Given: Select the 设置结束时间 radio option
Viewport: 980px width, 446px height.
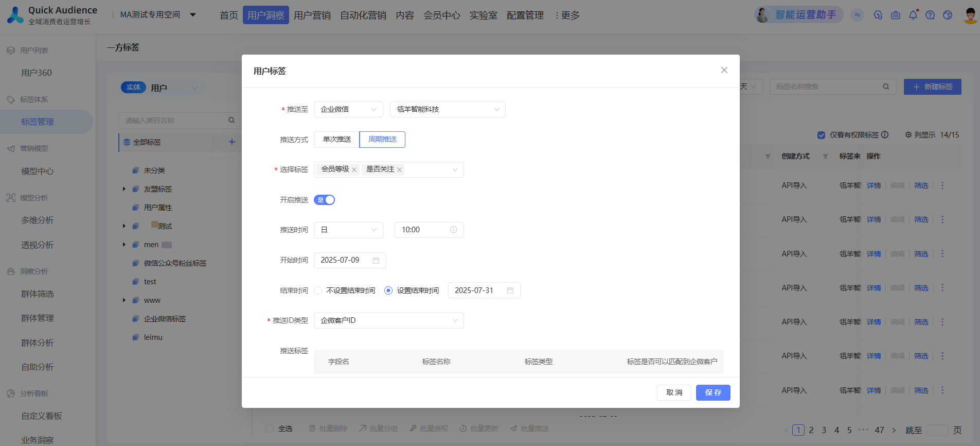Looking at the screenshot, I should [x=388, y=290].
